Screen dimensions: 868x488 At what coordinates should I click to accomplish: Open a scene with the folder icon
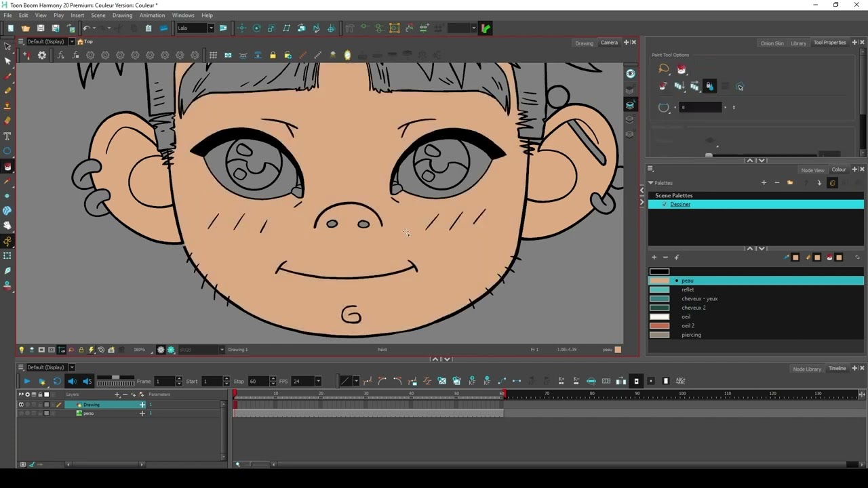(x=26, y=28)
